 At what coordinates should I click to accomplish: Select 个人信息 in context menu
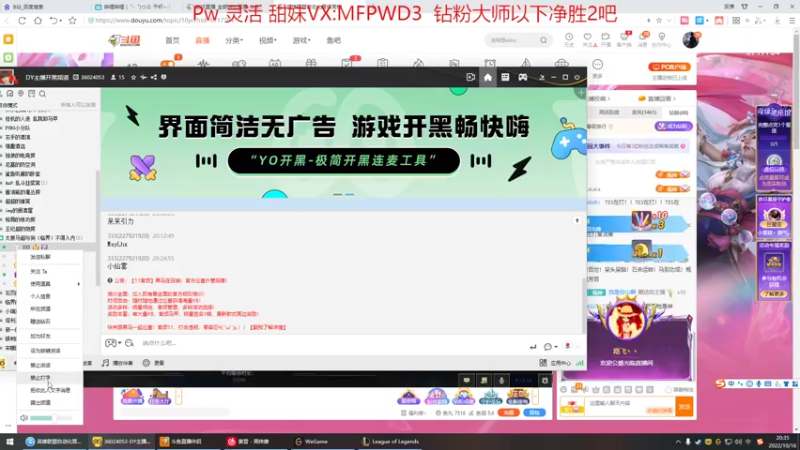tap(40, 296)
